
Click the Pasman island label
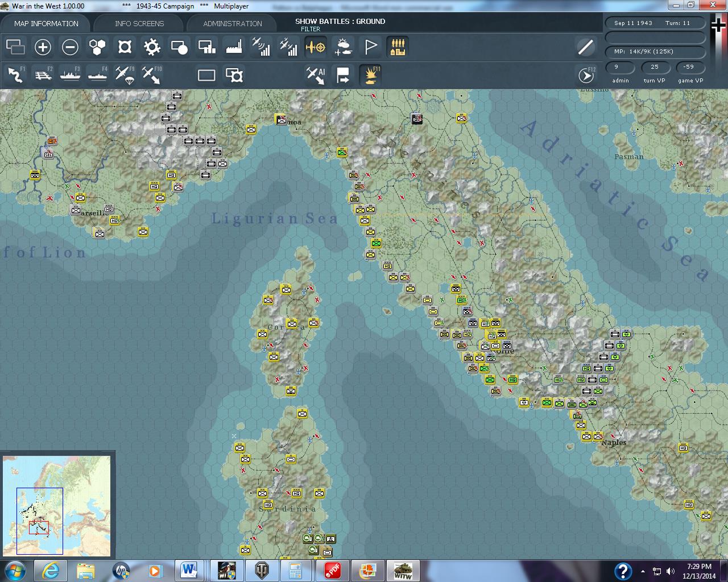[629, 156]
